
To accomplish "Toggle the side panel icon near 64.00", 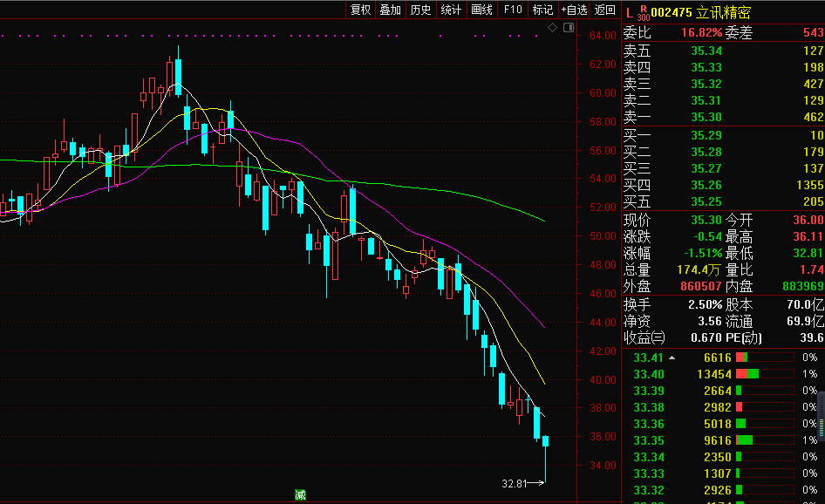I will pos(568,29).
